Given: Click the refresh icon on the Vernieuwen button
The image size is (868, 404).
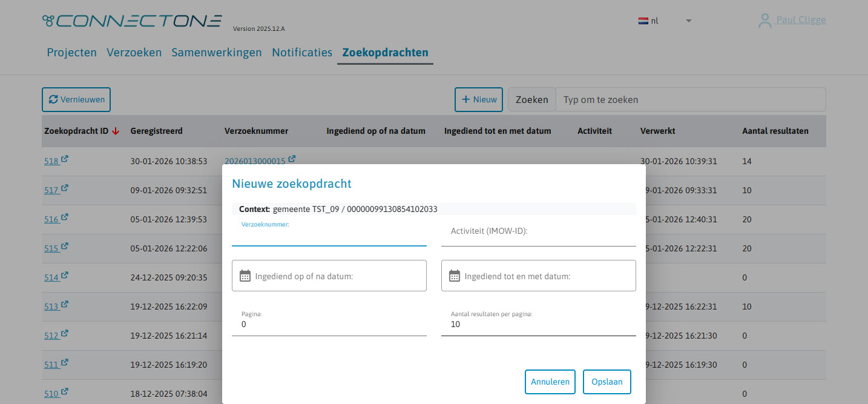Looking at the screenshot, I should click(54, 99).
